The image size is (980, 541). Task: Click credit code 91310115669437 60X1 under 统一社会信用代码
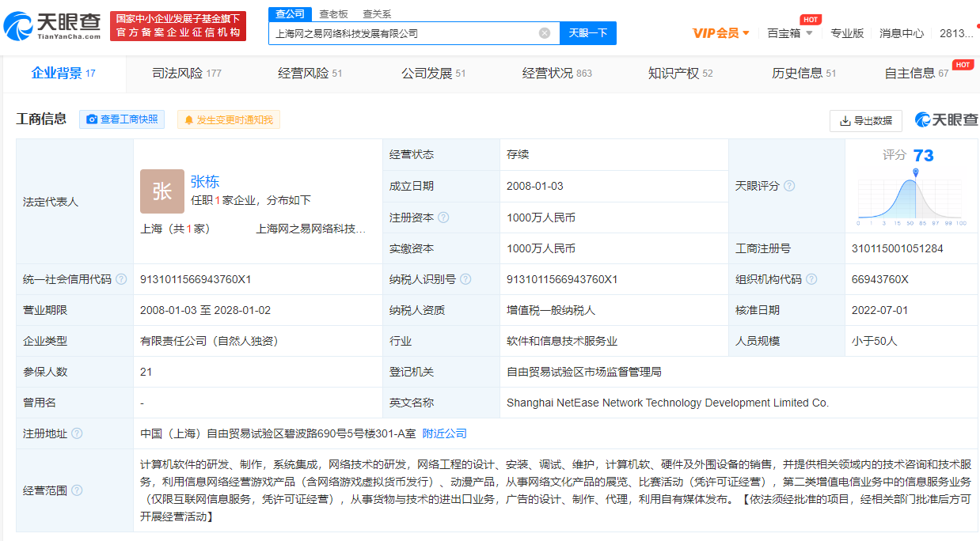coord(196,279)
